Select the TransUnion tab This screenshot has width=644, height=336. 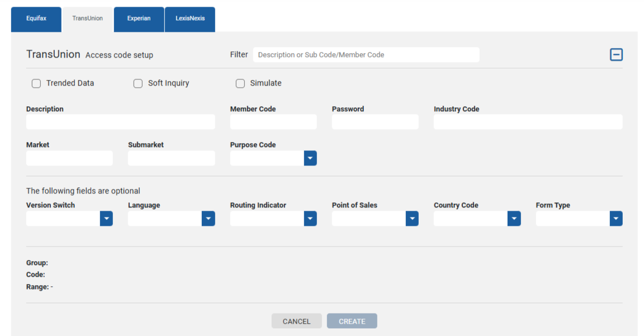pos(87,19)
